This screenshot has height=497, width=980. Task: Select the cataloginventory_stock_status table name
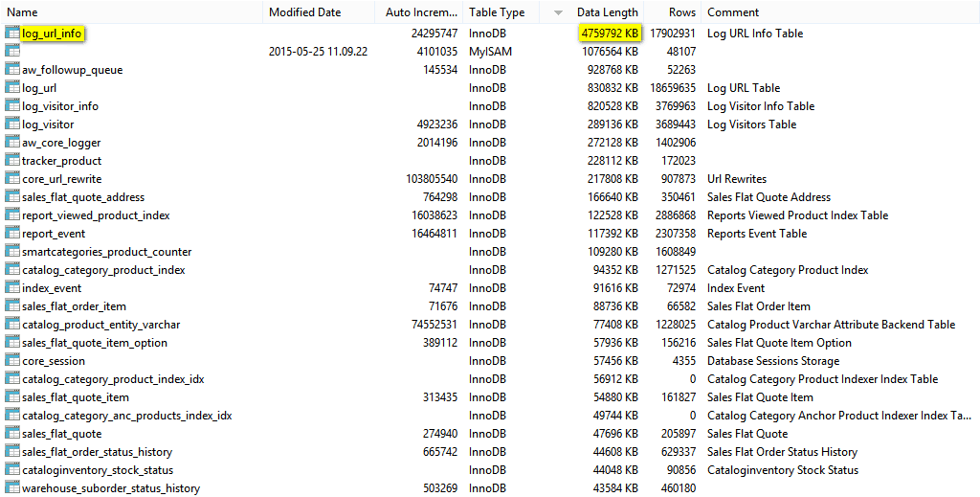[98, 470]
